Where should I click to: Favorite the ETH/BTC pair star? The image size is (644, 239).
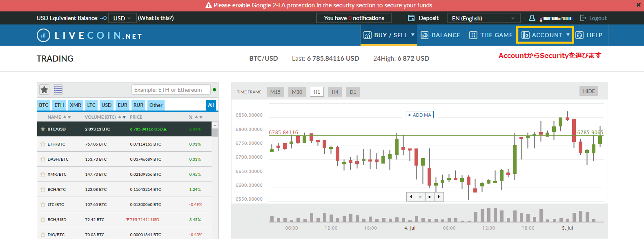coord(43,144)
